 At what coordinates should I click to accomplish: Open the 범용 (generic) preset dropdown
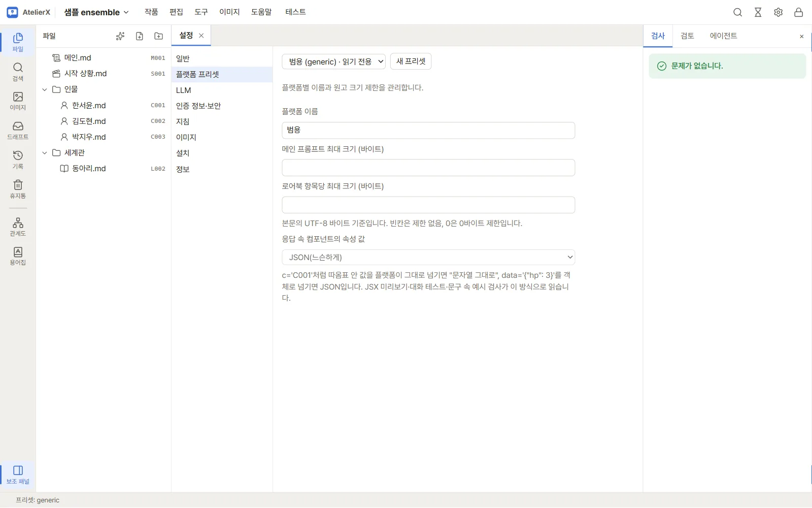pyautogui.click(x=333, y=61)
